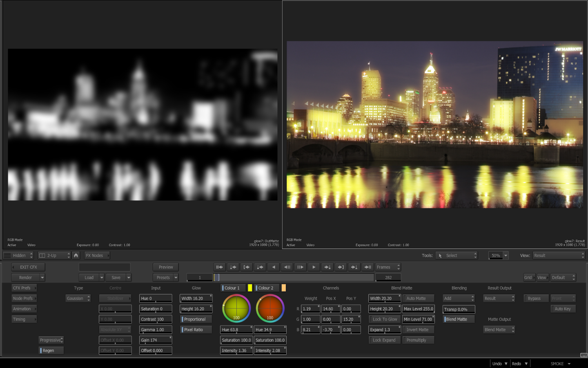The image size is (588, 368).
Task: Step one frame forward
Action: [x=300, y=267]
